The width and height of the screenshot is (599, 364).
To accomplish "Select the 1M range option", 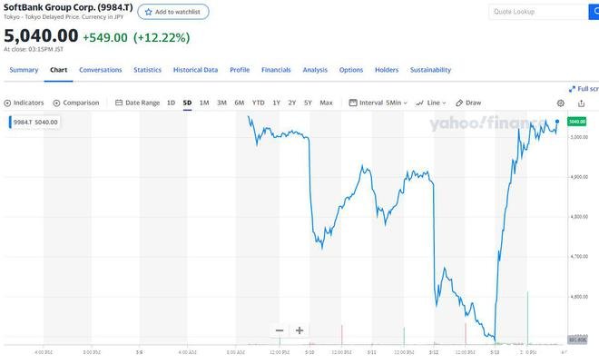I will (204, 103).
